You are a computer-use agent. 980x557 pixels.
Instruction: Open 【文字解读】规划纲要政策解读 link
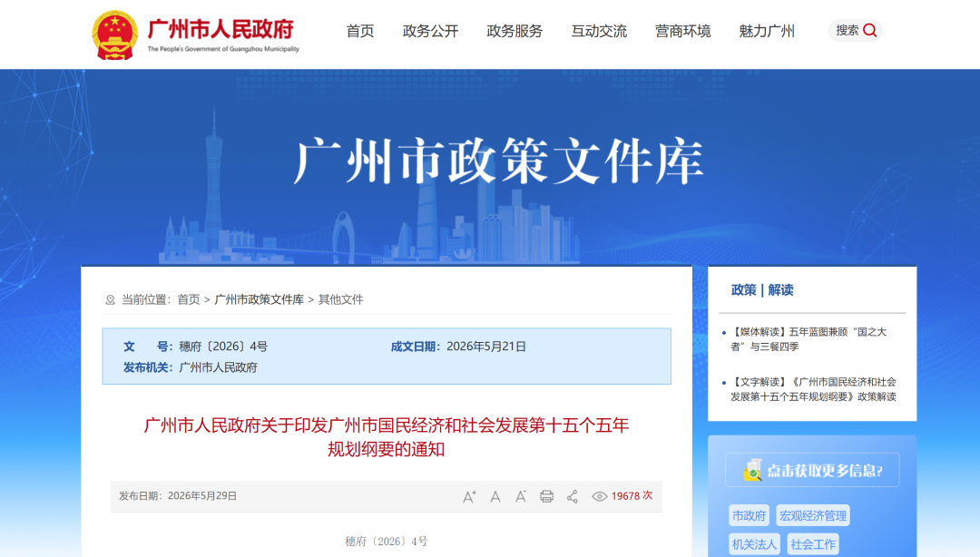coord(813,389)
